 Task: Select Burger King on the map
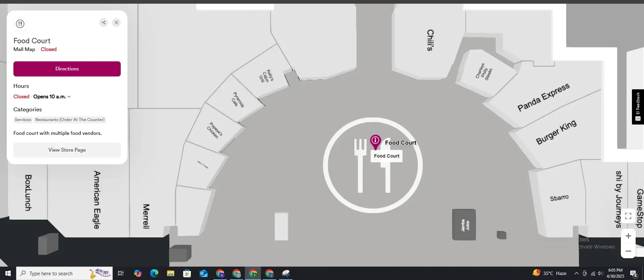pos(556,132)
